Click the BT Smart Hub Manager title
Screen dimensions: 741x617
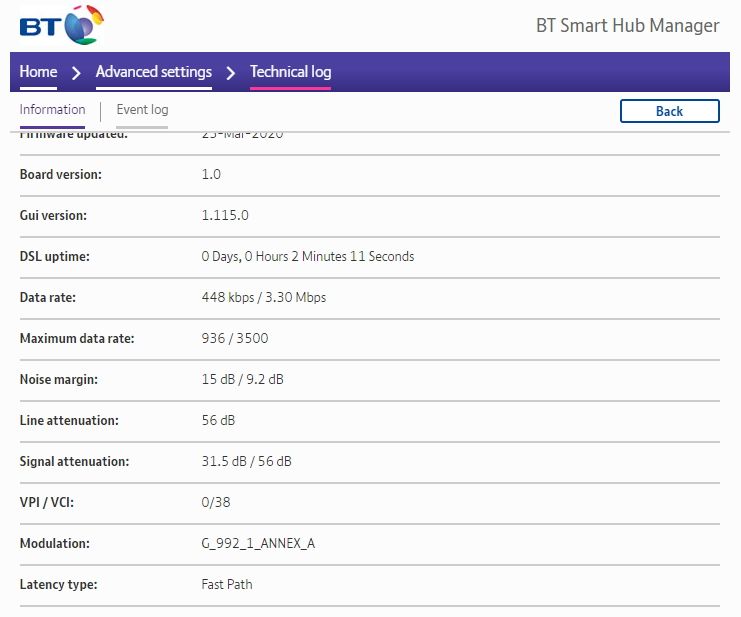(627, 26)
